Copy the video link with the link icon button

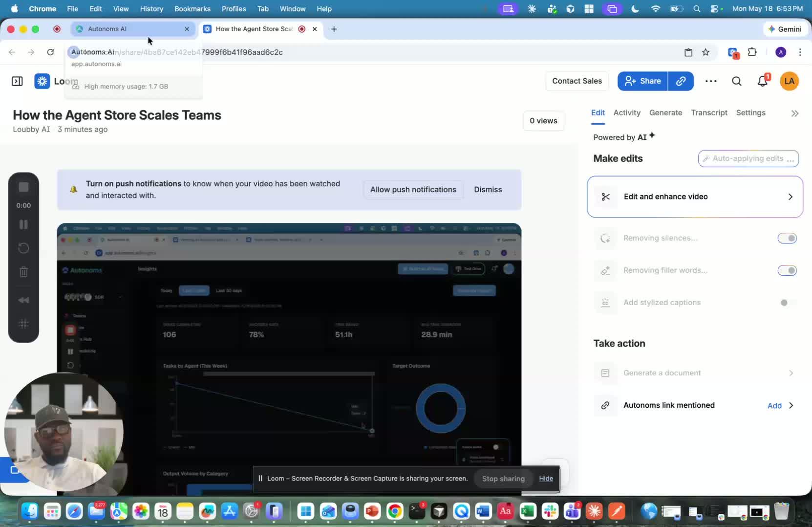[681, 81]
